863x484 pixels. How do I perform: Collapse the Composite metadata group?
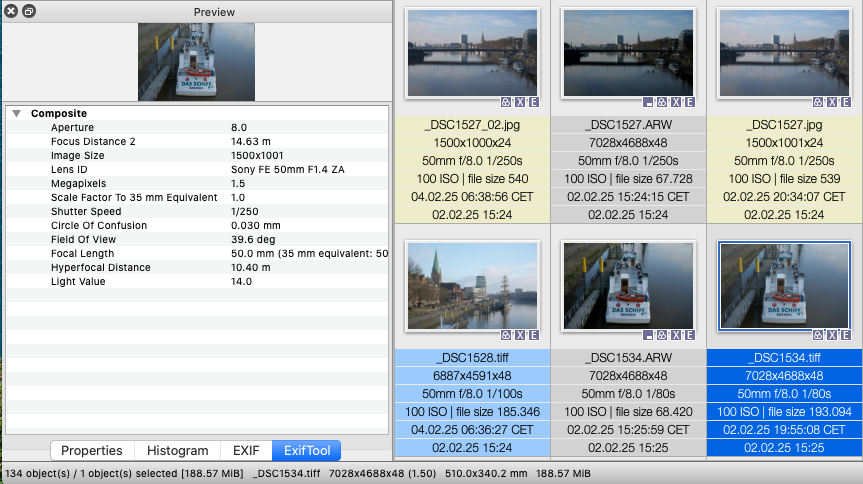click(17, 114)
